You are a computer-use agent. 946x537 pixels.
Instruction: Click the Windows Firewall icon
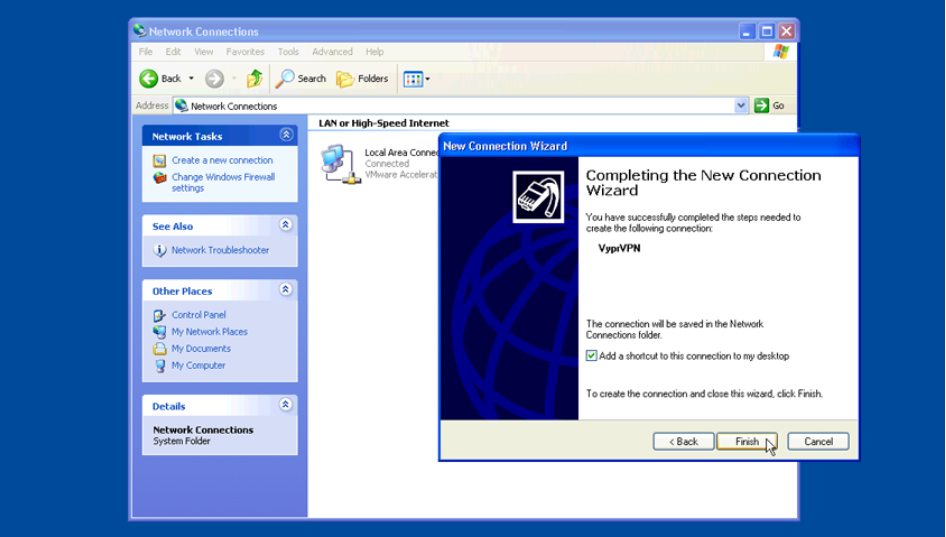[x=159, y=177]
